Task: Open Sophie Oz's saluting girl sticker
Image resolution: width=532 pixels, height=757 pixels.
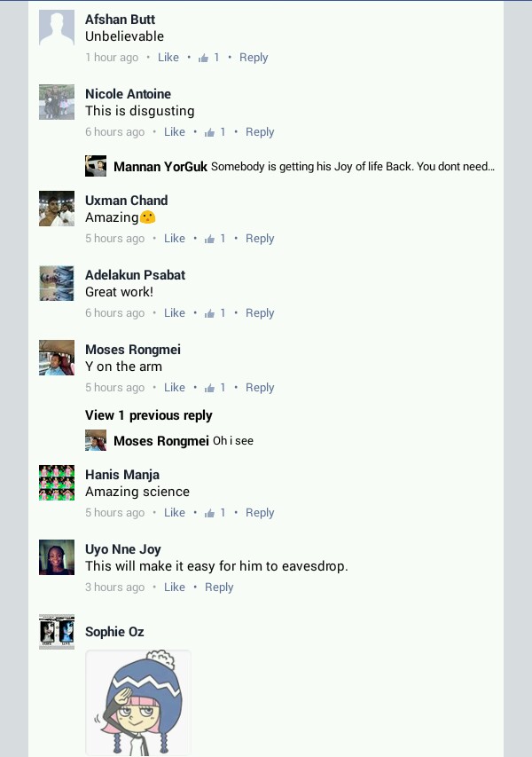Action: click(x=138, y=703)
